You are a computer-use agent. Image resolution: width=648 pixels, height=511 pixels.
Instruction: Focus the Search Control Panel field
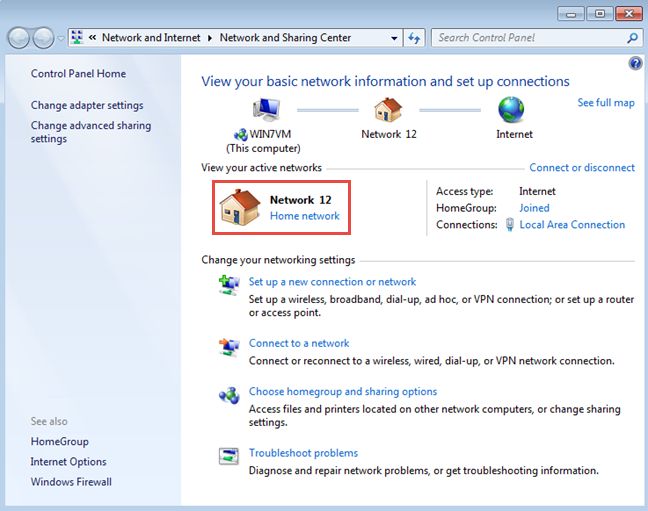coord(536,38)
